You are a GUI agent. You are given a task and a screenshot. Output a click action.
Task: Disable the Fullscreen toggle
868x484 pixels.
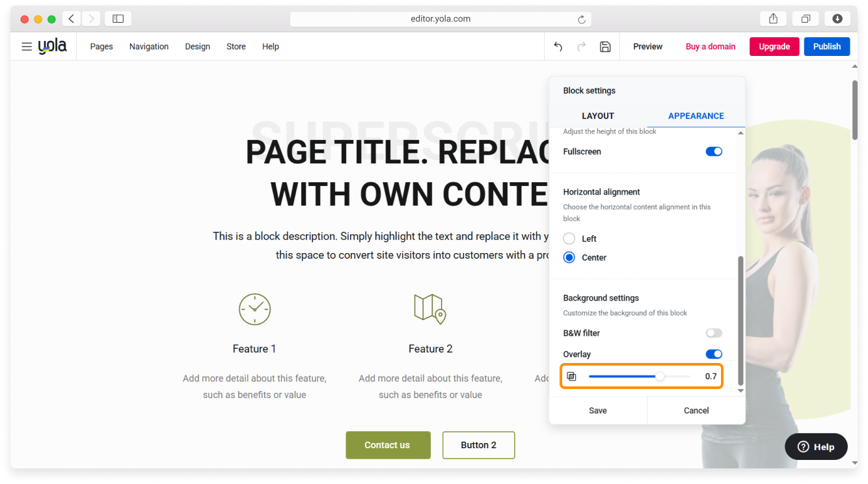pyautogui.click(x=714, y=152)
